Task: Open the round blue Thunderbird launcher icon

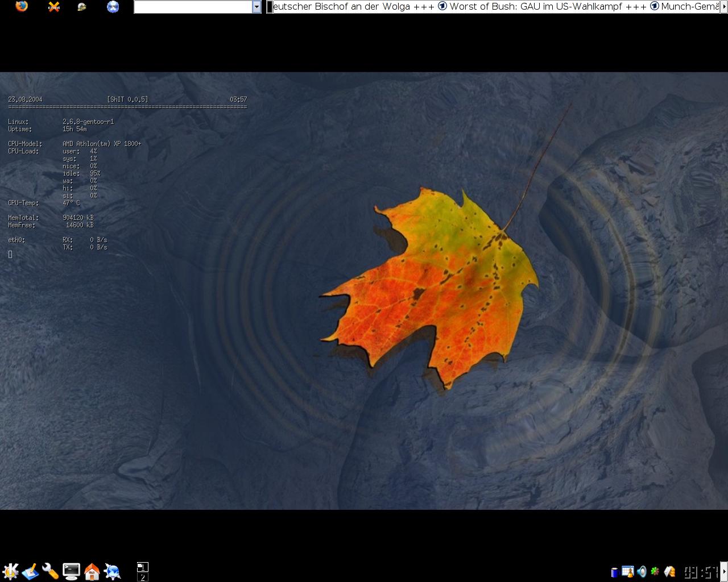Action: pyautogui.click(x=113, y=7)
